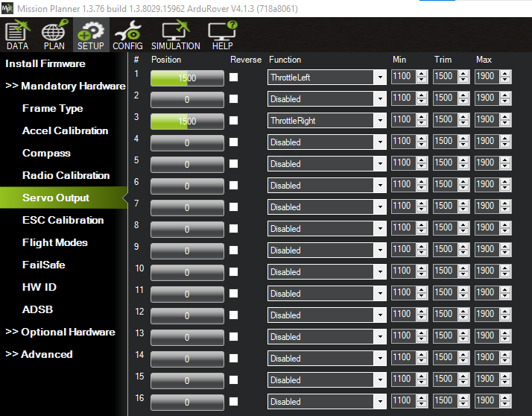Open Install Firmware page
Viewport: 532px width, 416px height.
click(45, 63)
